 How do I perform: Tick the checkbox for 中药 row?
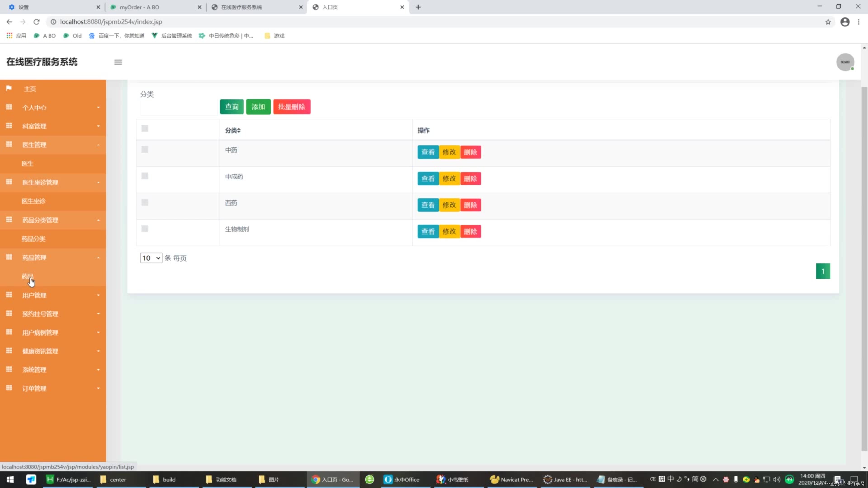[145, 150]
